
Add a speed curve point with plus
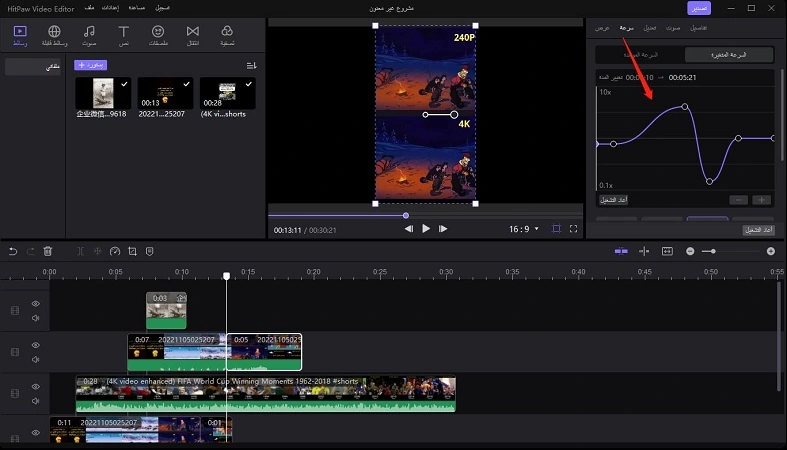click(761, 200)
